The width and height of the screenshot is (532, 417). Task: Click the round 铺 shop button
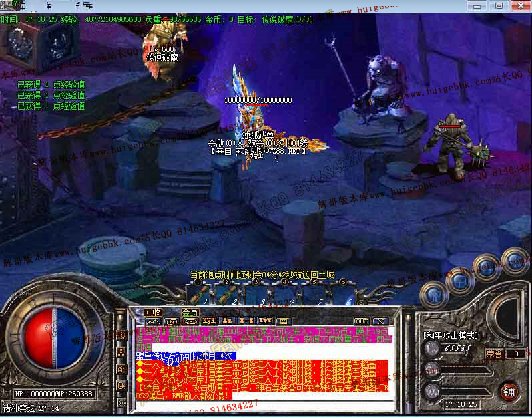pos(509,390)
